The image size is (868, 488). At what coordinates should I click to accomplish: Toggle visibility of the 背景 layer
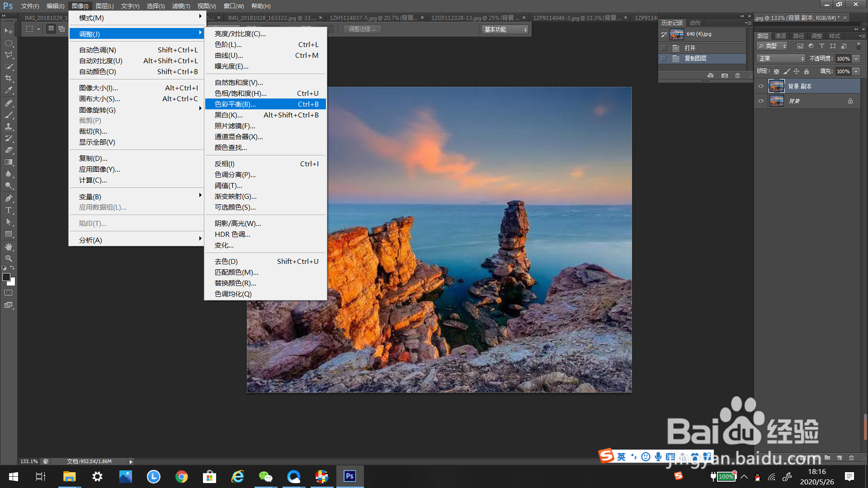(x=761, y=101)
